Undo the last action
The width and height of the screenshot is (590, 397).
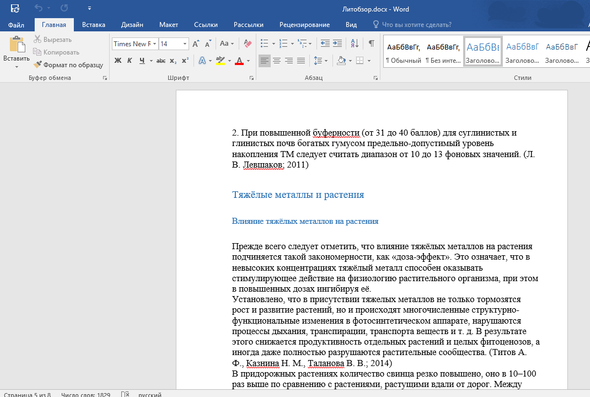[x=39, y=8]
